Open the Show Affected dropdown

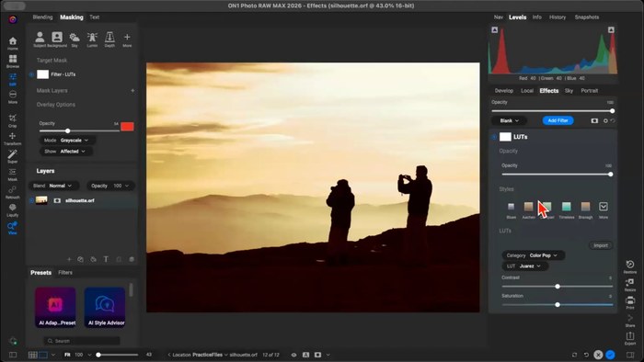click(65, 152)
